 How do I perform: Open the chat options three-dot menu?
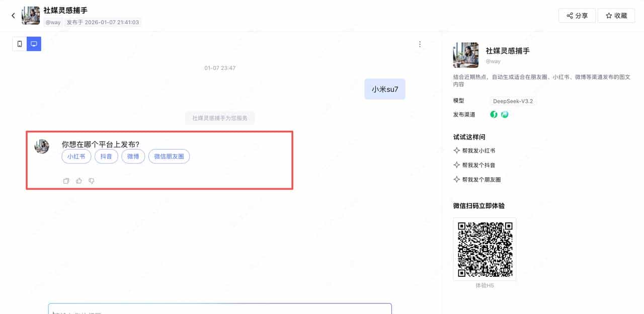coord(420,44)
